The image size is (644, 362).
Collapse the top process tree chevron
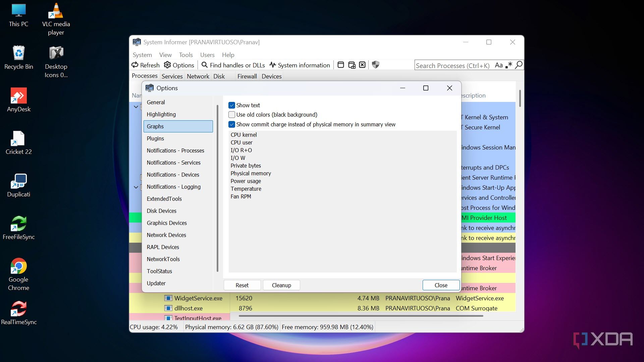pos(136,107)
